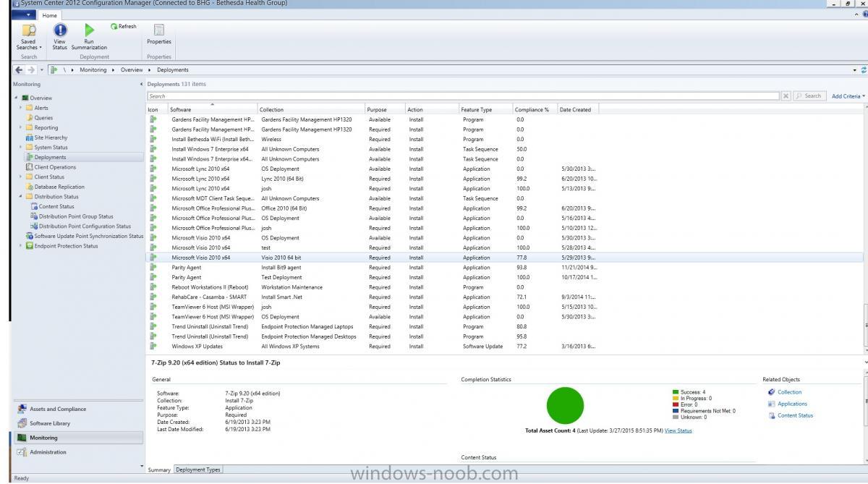The width and height of the screenshot is (868, 484).
Task: Select the Alerts folder icon
Action: (x=30, y=108)
